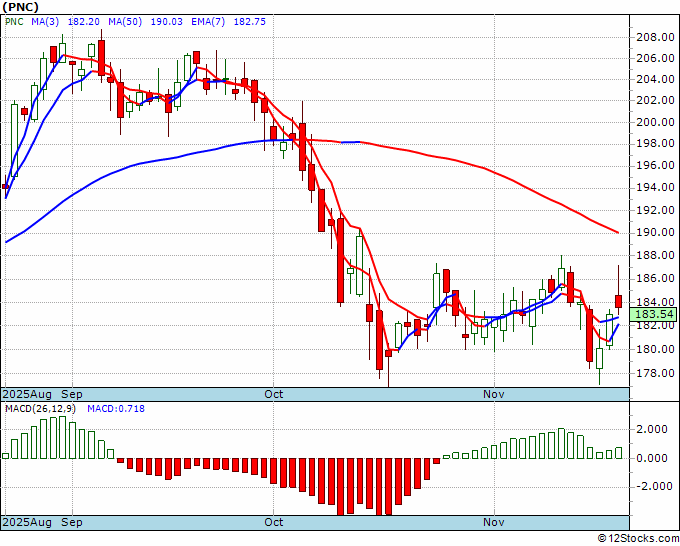Click the Sep label on price chart axis

(72, 394)
